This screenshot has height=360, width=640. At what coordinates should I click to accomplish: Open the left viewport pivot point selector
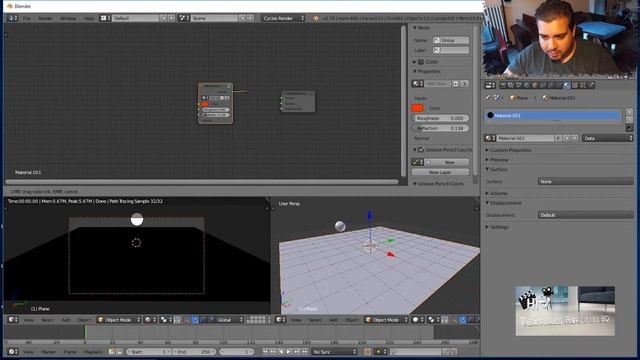click(165, 320)
